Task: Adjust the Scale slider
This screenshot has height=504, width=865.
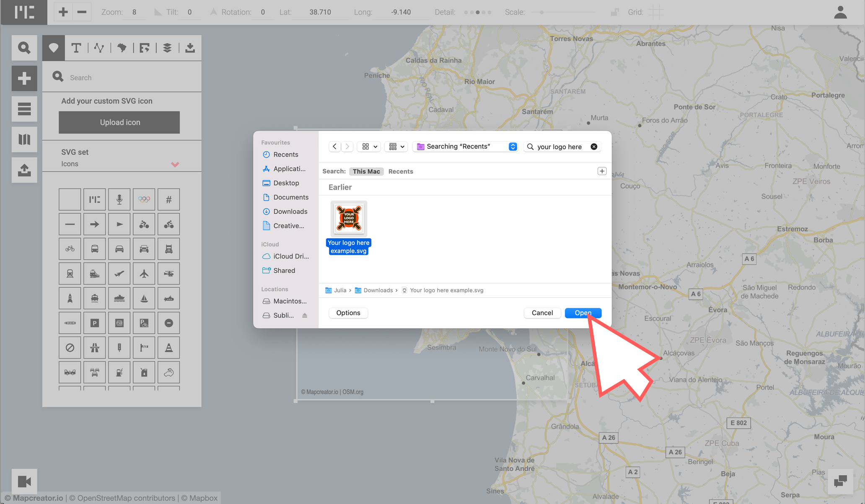Action: click(542, 12)
